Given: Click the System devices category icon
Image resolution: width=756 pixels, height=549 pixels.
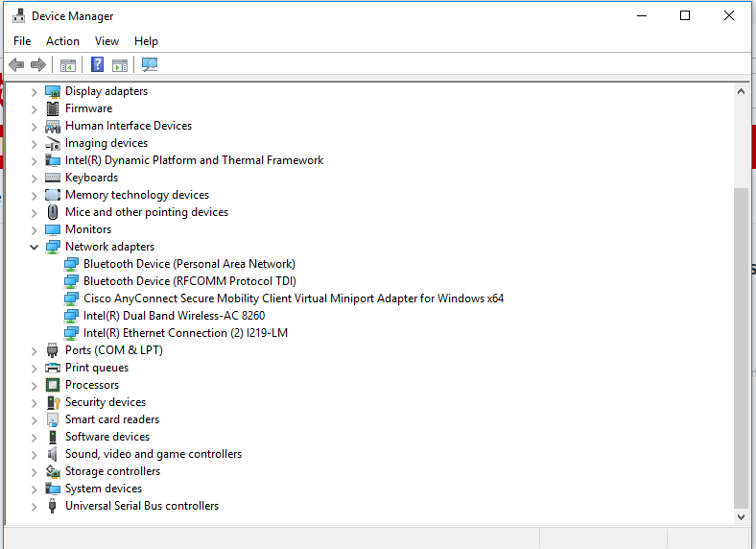Looking at the screenshot, I should pyautogui.click(x=53, y=489).
